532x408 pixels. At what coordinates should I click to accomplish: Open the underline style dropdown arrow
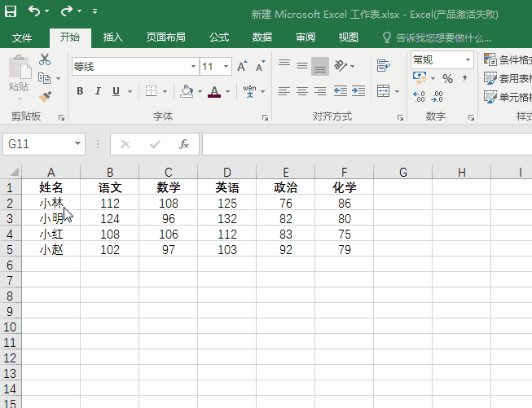[130, 91]
